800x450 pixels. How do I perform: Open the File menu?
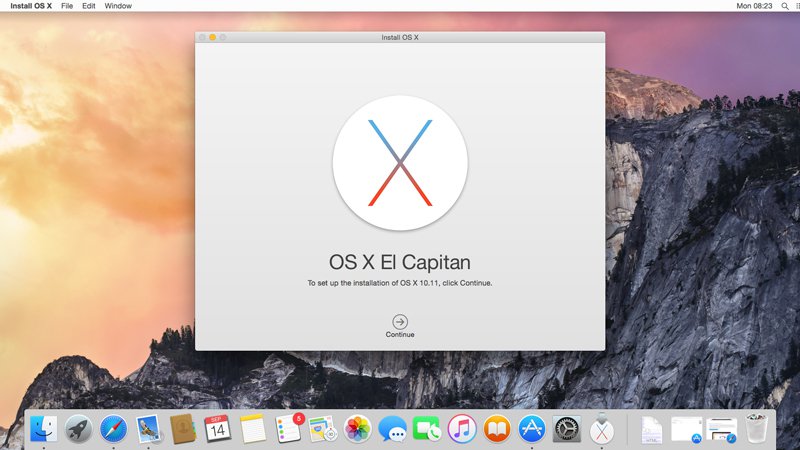point(67,6)
